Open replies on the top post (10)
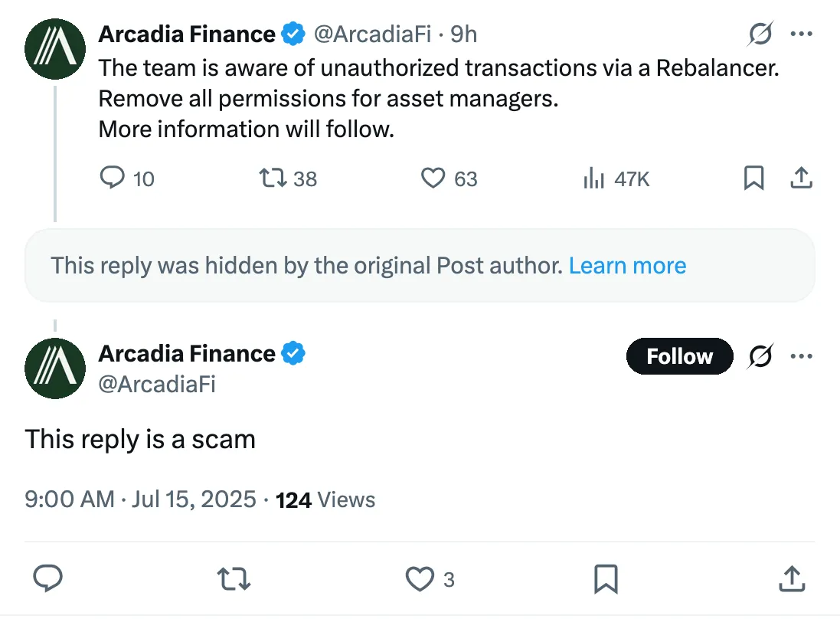This screenshot has width=840, height=619. pyautogui.click(x=127, y=178)
